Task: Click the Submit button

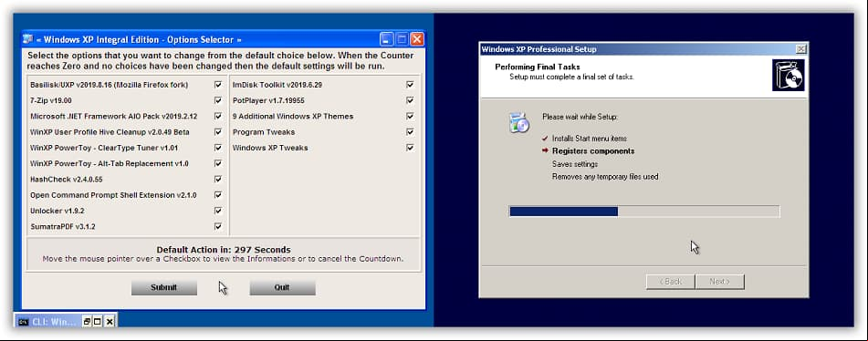Action: point(164,287)
